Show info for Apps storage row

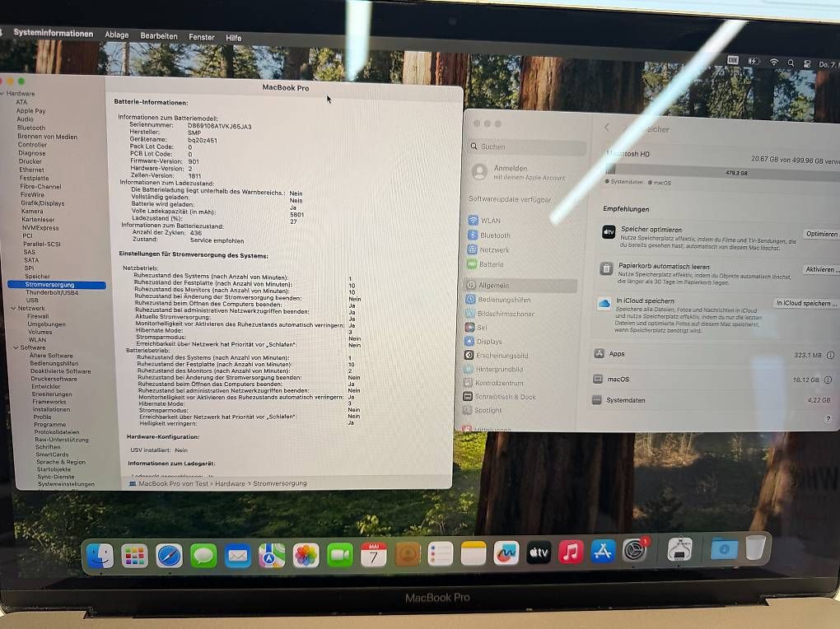pyautogui.click(x=830, y=355)
